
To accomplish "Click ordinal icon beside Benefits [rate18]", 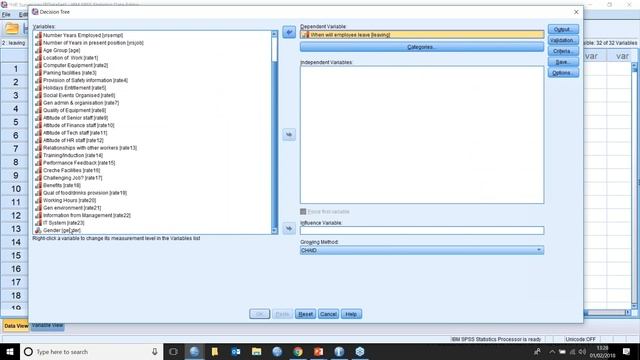I will pyautogui.click(x=38, y=185).
